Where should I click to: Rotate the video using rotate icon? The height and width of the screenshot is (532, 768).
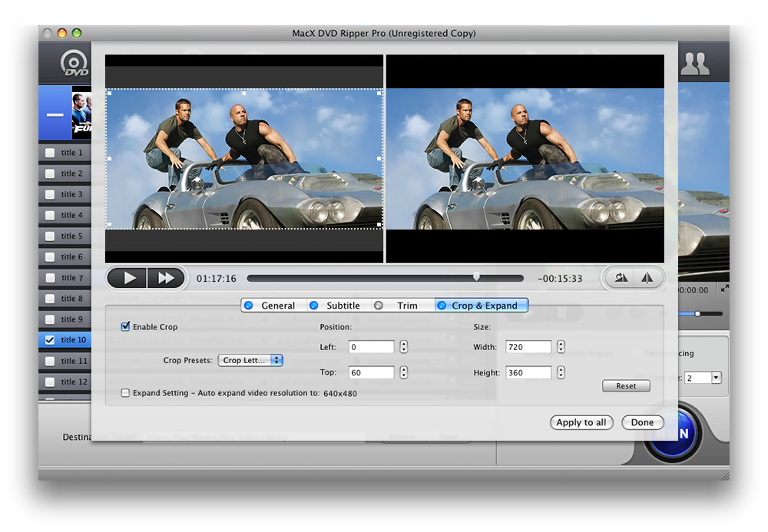(621, 278)
